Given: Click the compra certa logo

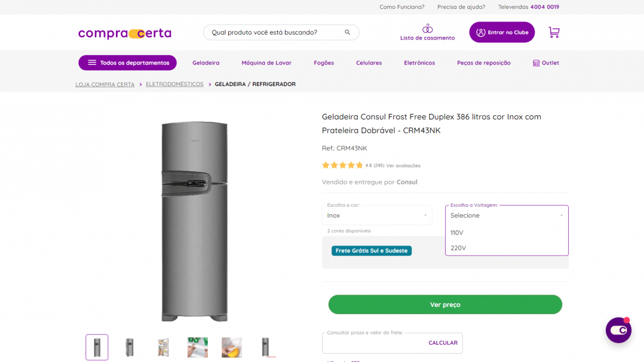Looking at the screenshot, I should [124, 33].
